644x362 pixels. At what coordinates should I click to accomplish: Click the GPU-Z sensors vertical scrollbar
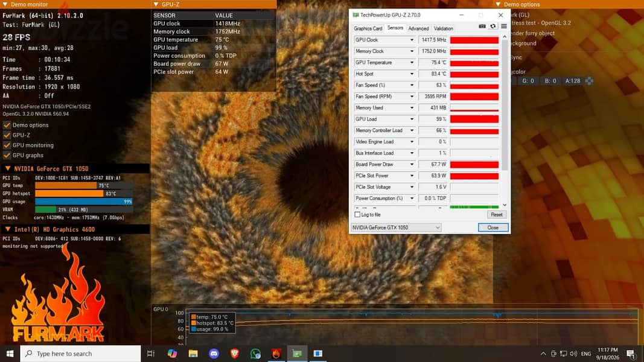coord(505,106)
